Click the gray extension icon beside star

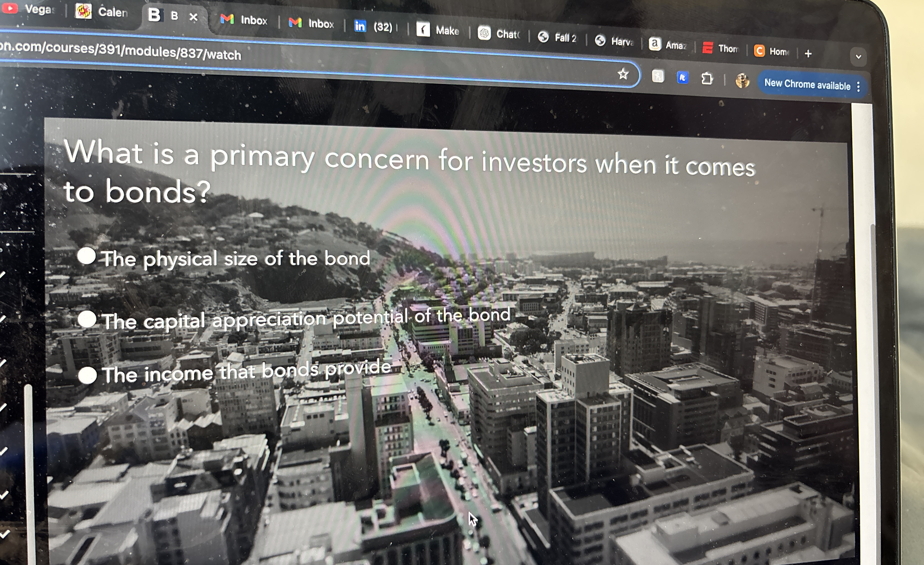coord(658,76)
